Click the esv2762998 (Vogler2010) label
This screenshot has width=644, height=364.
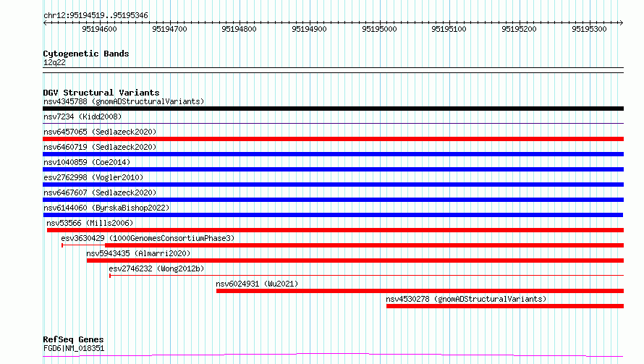tap(93, 177)
